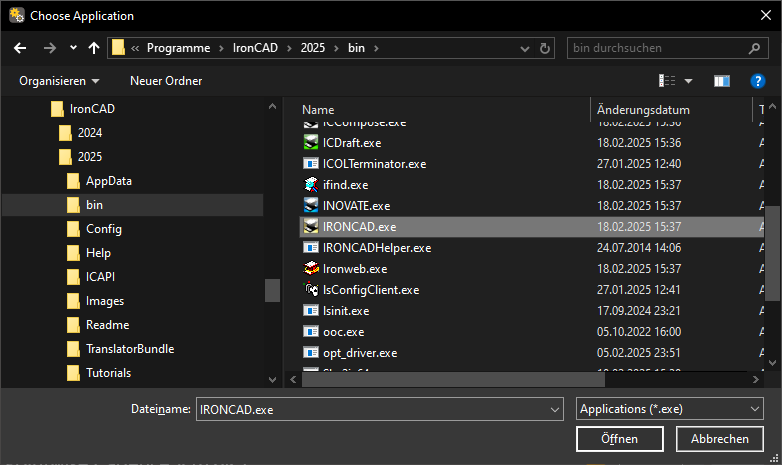Refresh the bin folder listing

[x=545, y=48]
